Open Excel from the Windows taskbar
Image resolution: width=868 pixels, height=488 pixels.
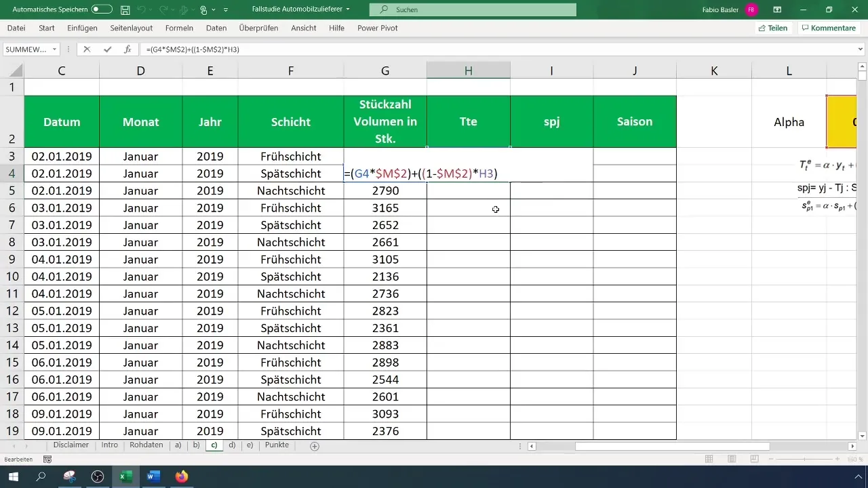(x=125, y=476)
